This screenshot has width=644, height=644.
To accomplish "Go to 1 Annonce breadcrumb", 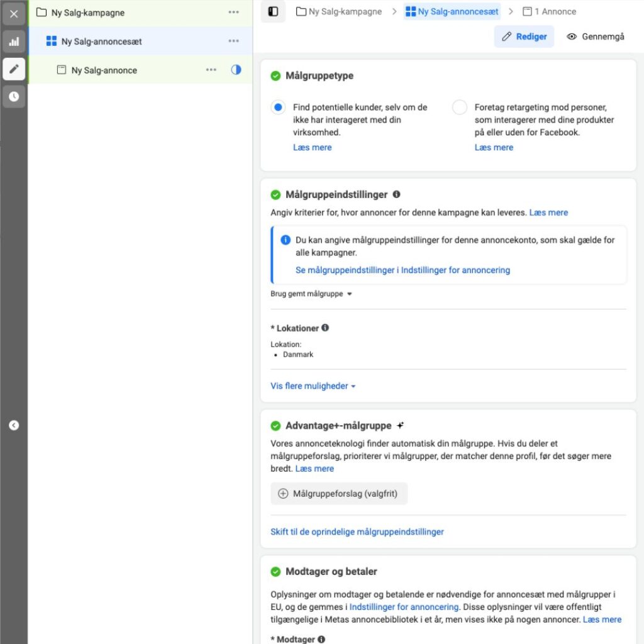I will tap(549, 11).
